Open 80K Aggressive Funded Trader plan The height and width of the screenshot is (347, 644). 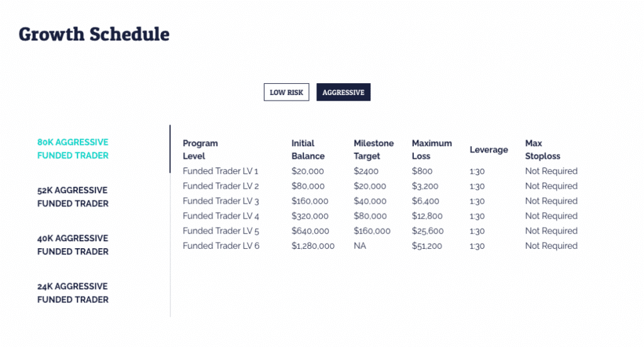point(73,149)
